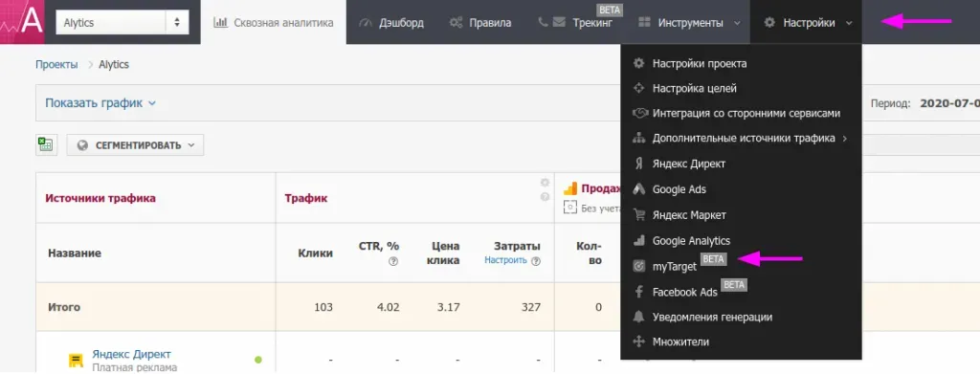
Task: Click the Google Ads logo icon
Action: tap(638, 189)
